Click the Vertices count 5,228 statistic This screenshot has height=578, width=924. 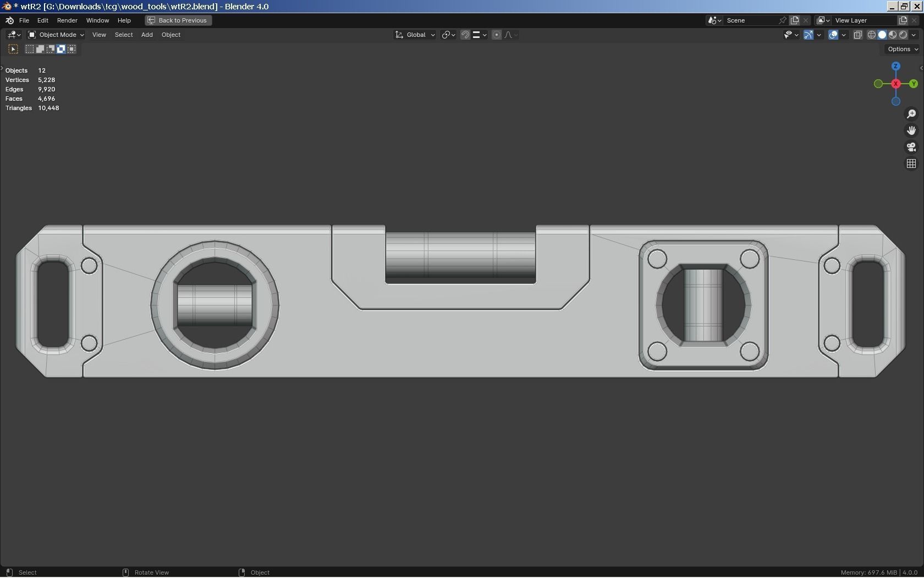click(x=30, y=80)
